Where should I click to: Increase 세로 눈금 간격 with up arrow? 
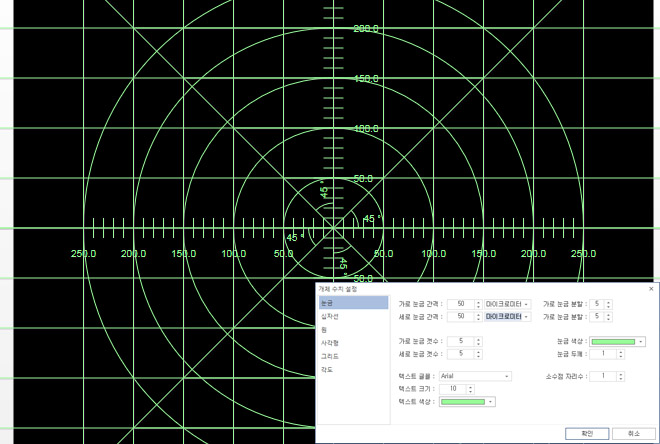click(478, 314)
